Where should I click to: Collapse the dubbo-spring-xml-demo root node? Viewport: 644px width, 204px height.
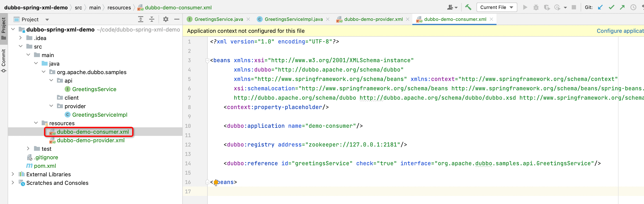[13, 29]
